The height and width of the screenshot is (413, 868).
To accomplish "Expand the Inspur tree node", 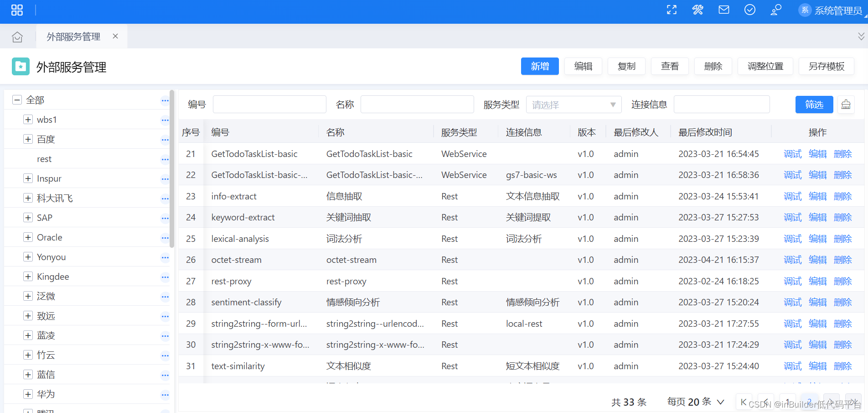I will pyautogui.click(x=28, y=178).
